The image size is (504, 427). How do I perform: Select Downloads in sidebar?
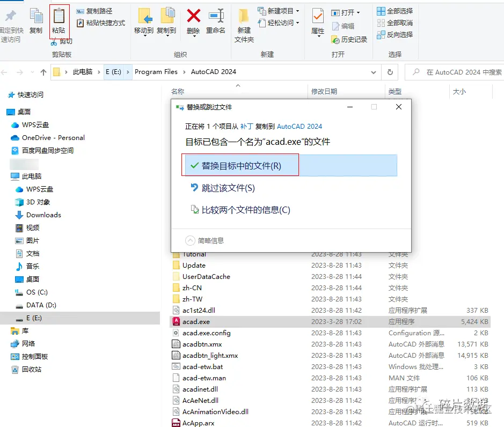click(x=38, y=215)
